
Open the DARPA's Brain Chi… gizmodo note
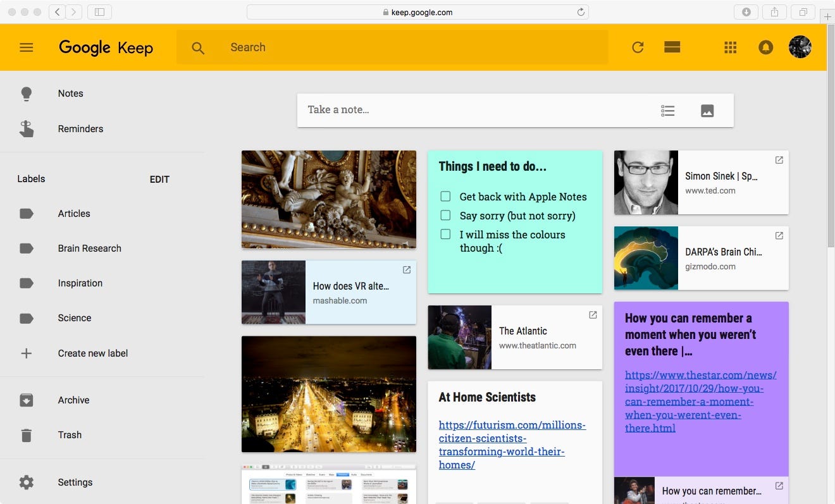pos(702,259)
